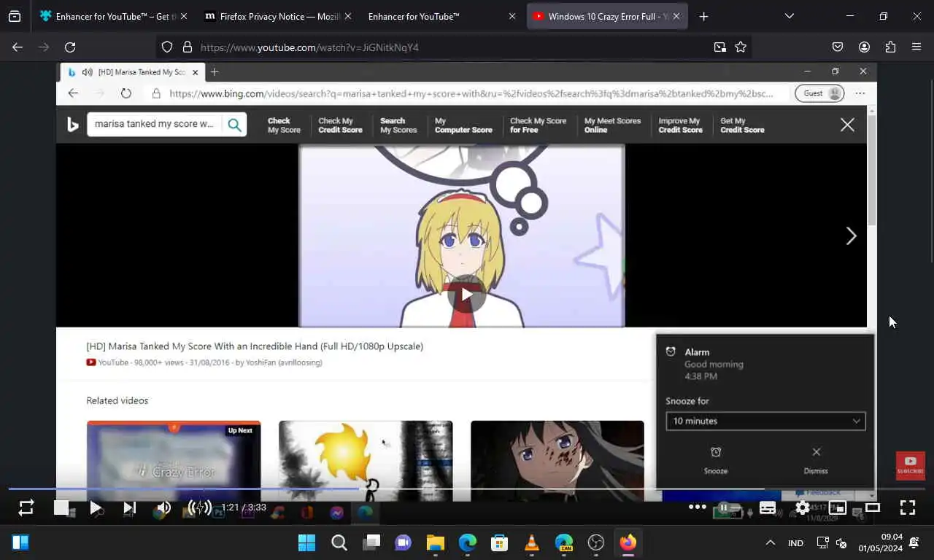Click the Snooze button in the alarm notification

(716, 461)
